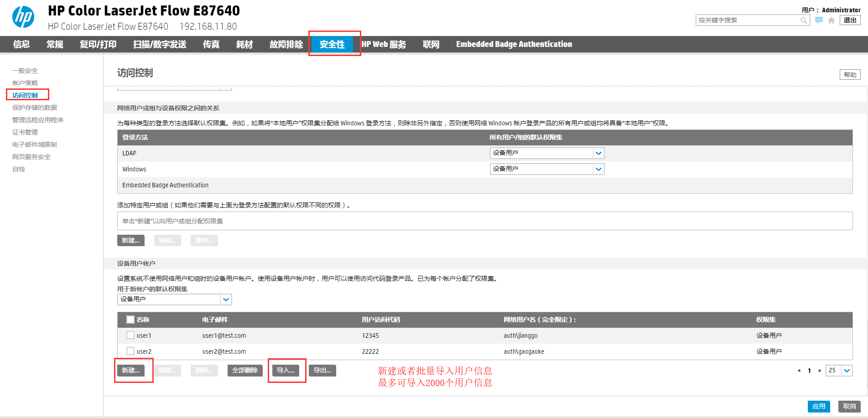Click the 导出 export button
The image size is (868, 418).
(322, 371)
